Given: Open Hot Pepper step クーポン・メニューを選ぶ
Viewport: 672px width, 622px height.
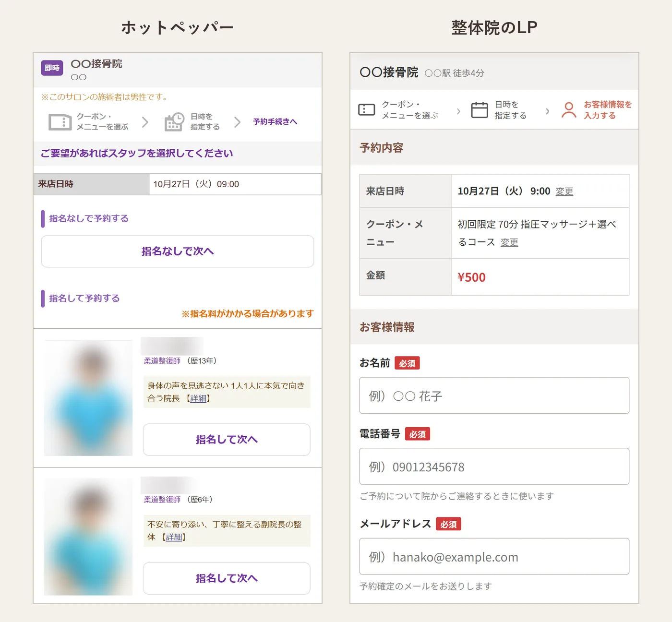Looking at the screenshot, I should tap(102, 122).
